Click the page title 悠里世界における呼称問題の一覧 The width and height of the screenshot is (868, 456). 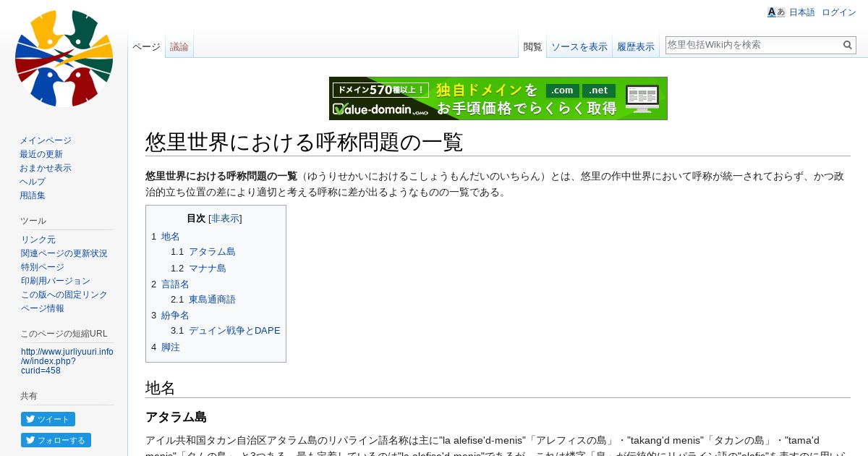(304, 142)
